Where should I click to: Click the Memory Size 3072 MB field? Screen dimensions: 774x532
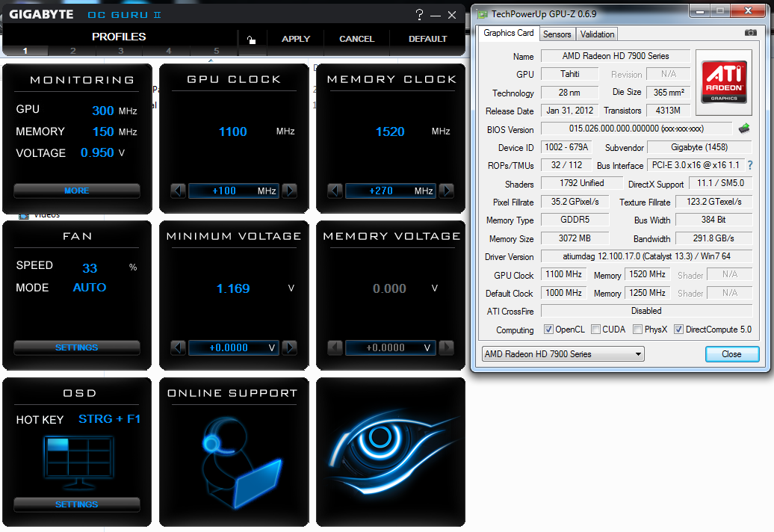[575, 238]
